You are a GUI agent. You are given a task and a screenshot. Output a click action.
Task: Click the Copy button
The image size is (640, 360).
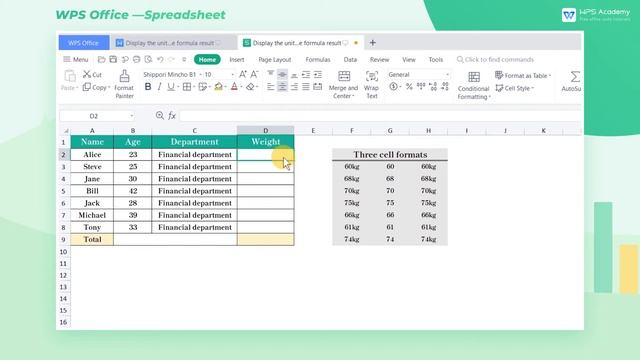click(96, 87)
